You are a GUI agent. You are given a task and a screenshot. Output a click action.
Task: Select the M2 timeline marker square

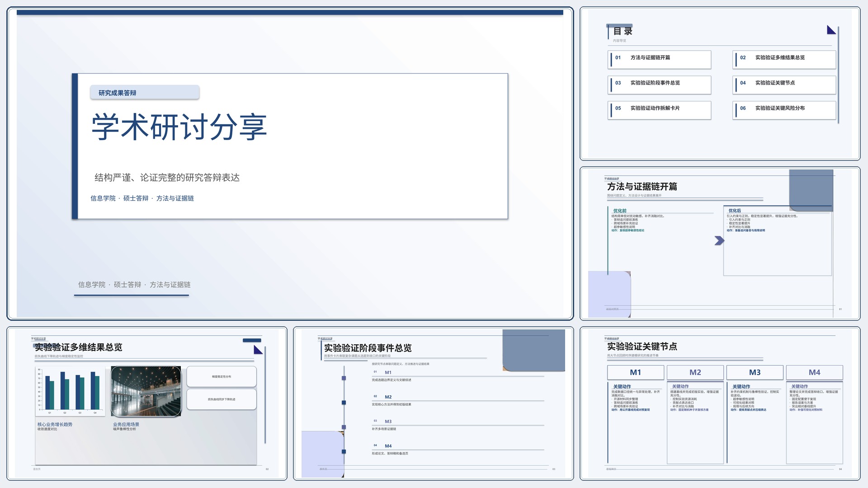[344, 403]
